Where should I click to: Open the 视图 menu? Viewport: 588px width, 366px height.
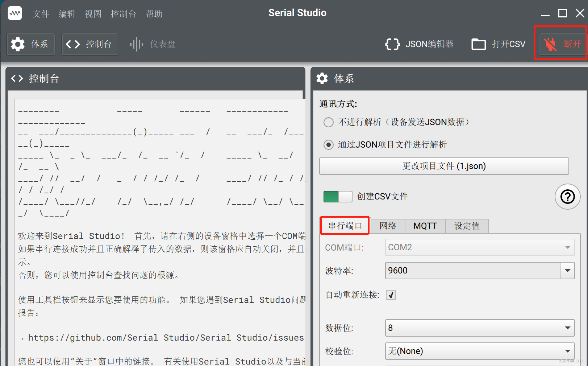point(93,14)
